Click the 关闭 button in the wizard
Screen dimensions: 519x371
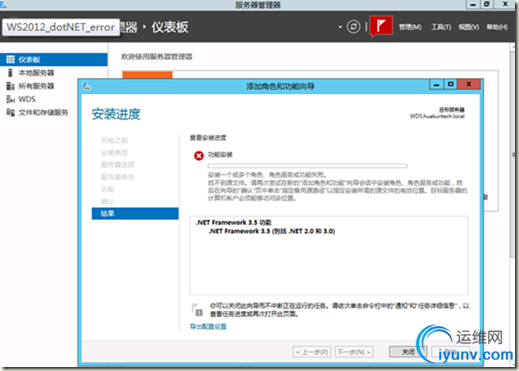click(x=408, y=352)
